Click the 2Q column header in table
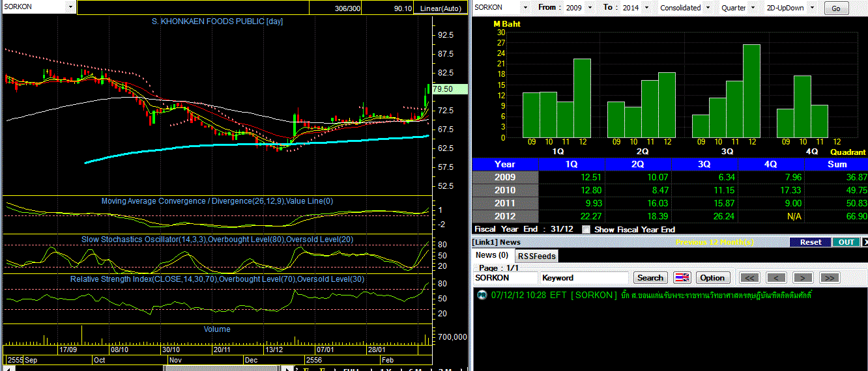 pos(638,164)
